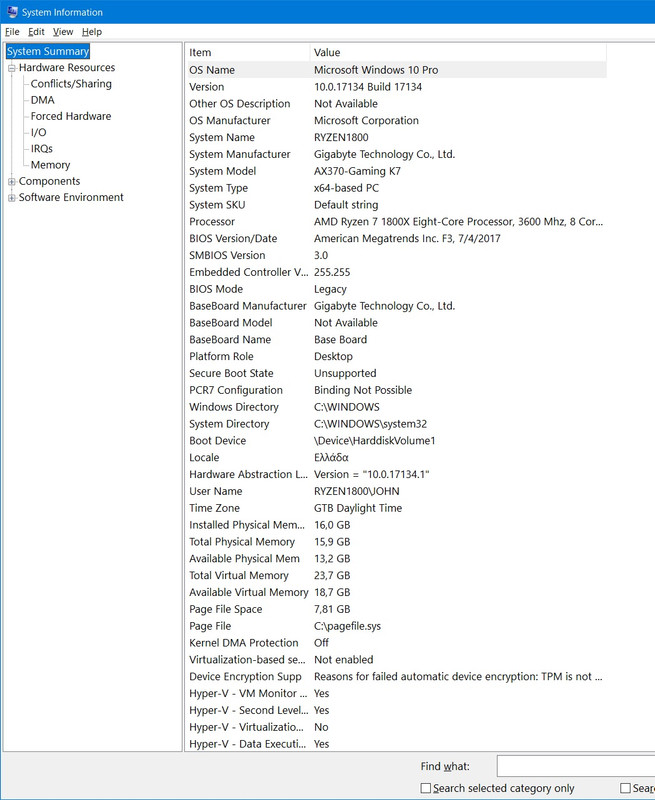Select the System Manufacturer row
Image resolution: width=655 pixels, height=800 pixels.
[397, 154]
